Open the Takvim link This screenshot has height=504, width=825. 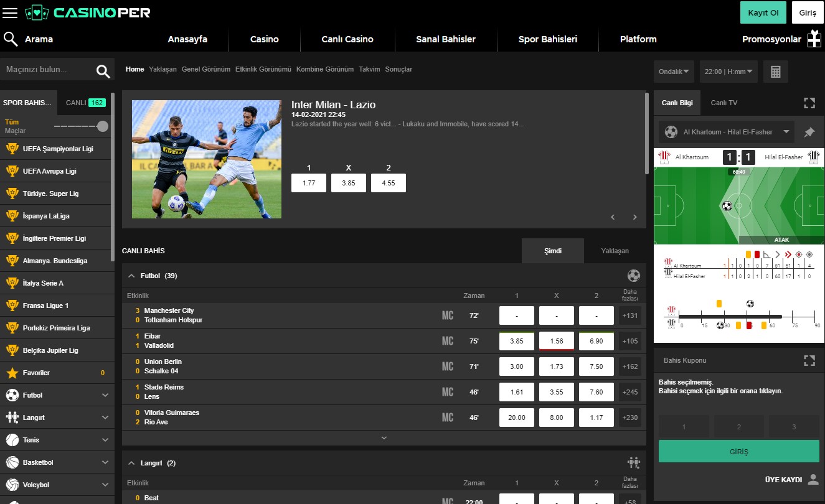pos(369,69)
